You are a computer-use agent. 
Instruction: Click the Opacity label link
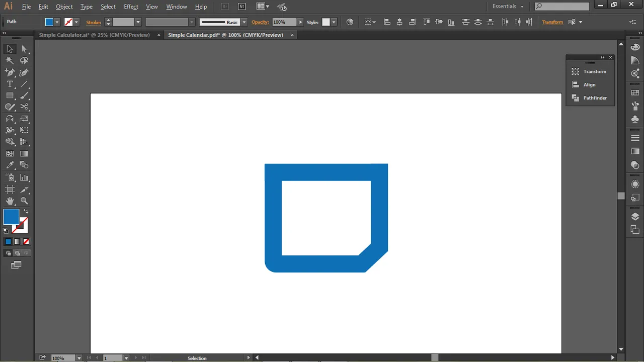pos(260,22)
